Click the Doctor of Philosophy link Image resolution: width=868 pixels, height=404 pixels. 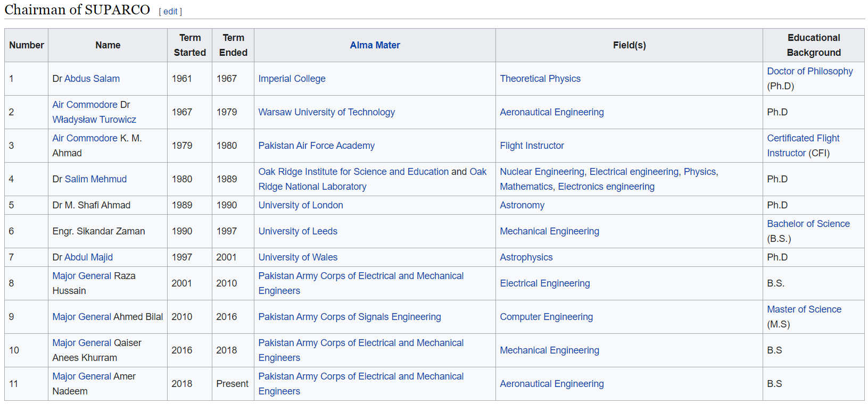[x=809, y=71]
